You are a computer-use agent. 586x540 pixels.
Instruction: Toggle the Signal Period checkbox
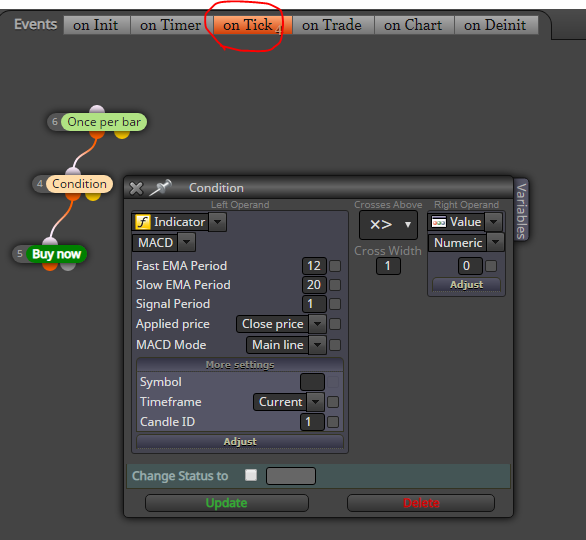point(335,304)
